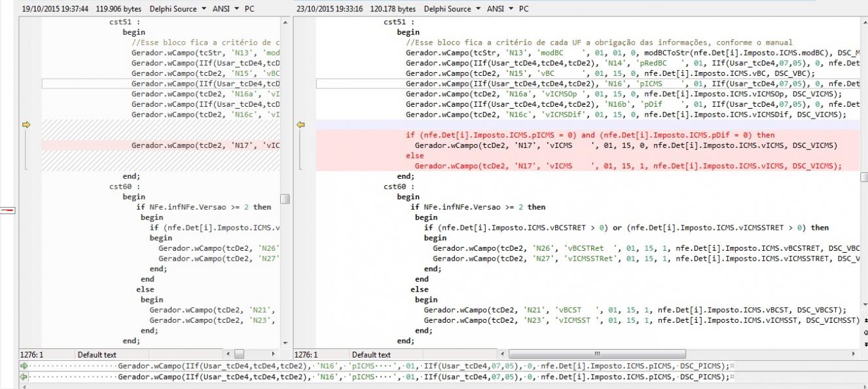Click left pane Default text status label
The height and width of the screenshot is (389, 868).
tap(97, 354)
